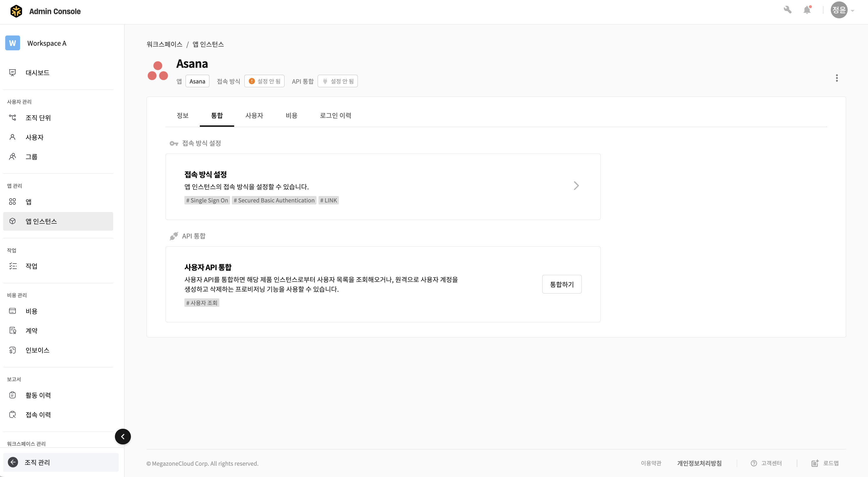
Task: Go to 조직 단위 in sidebar
Action: [38, 118]
